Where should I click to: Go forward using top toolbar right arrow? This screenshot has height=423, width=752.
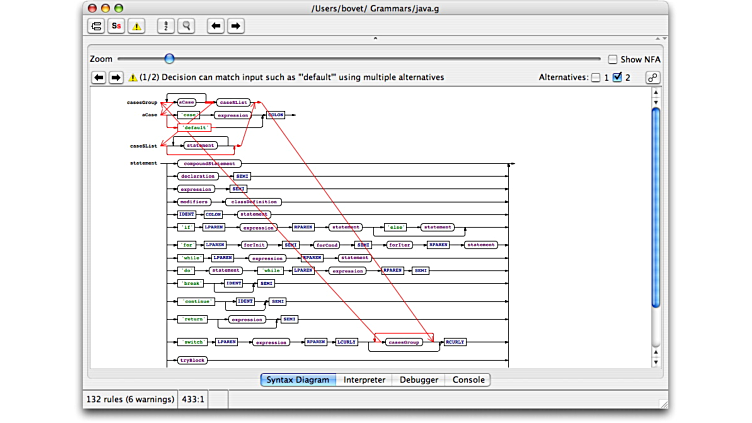[x=235, y=26]
